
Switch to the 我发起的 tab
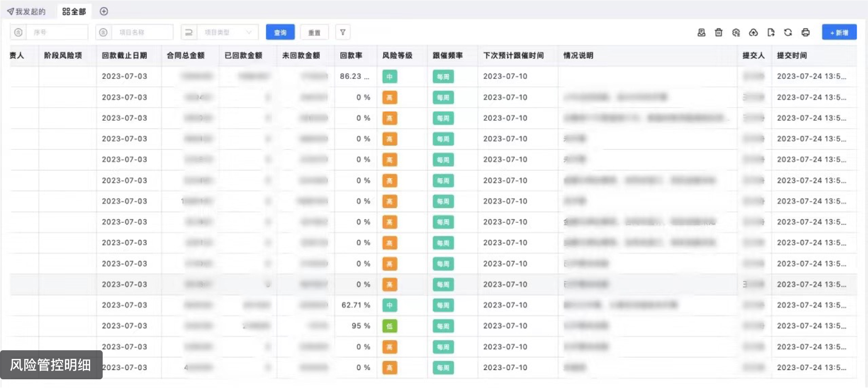pyautogui.click(x=27, y=11)
